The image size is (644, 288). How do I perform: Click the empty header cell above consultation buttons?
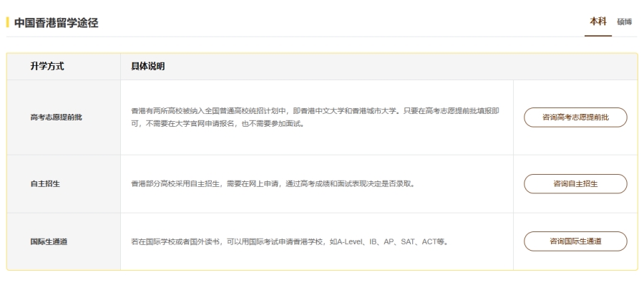pos(575,67)
